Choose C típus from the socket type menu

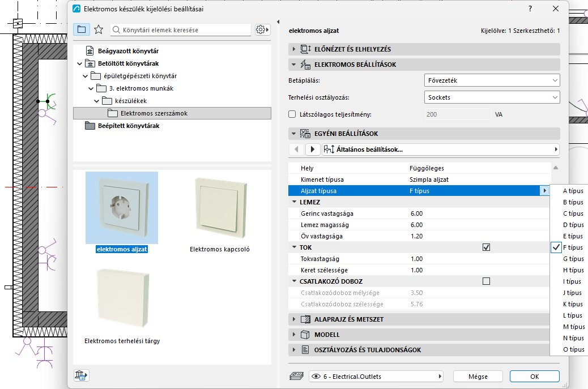(573, 213)
